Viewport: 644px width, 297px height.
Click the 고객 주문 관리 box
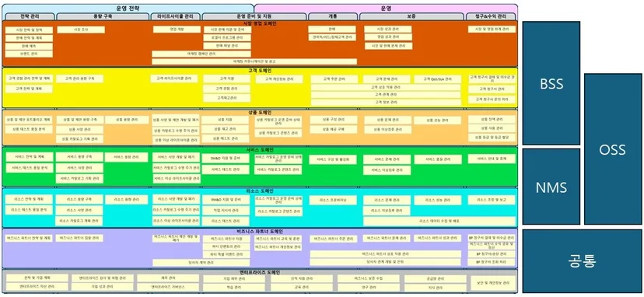334,79
